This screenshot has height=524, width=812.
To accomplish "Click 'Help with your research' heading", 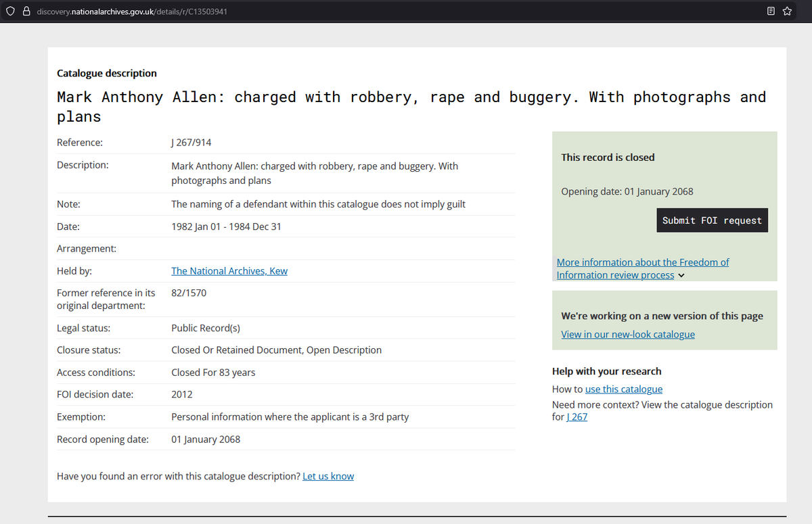I will pyautogui.click(x=607, y=371).
